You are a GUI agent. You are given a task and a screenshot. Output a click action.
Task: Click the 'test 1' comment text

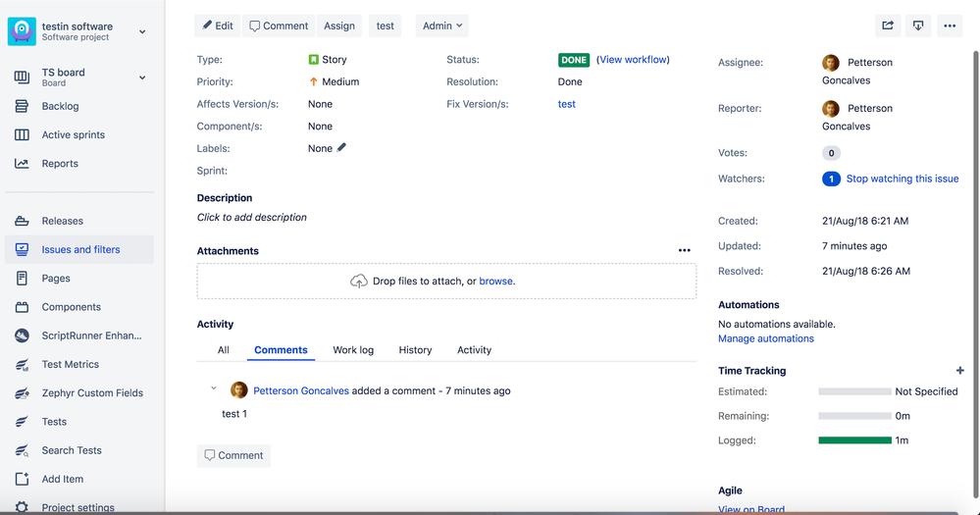pyautogui.click(x=234, y=414)
